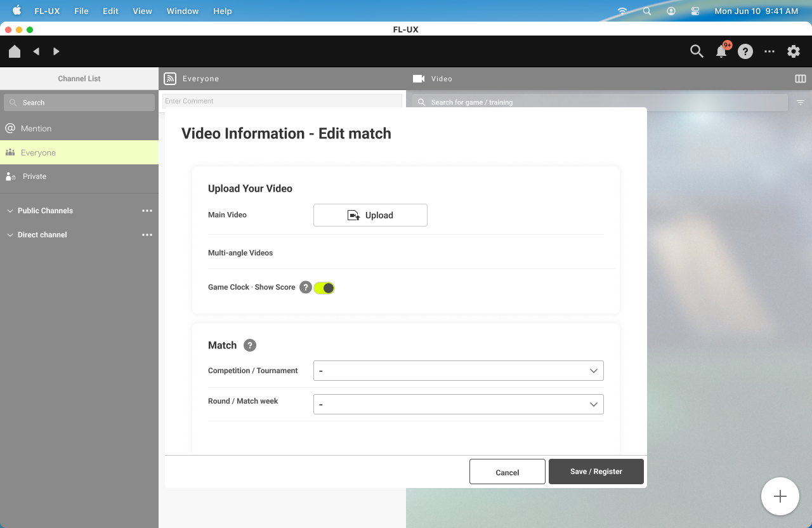The height and width of the screenshot is (528, 812).
Task: Click the video filter icon beside search
Action: (801, 102)
